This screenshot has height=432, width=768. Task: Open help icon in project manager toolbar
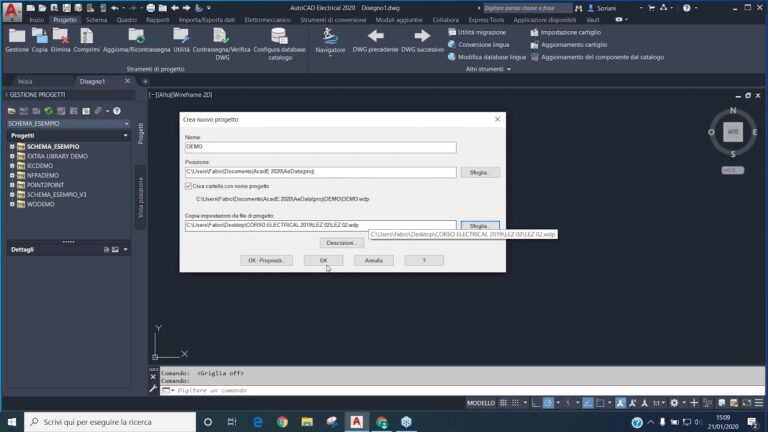(x=117, y=111)
